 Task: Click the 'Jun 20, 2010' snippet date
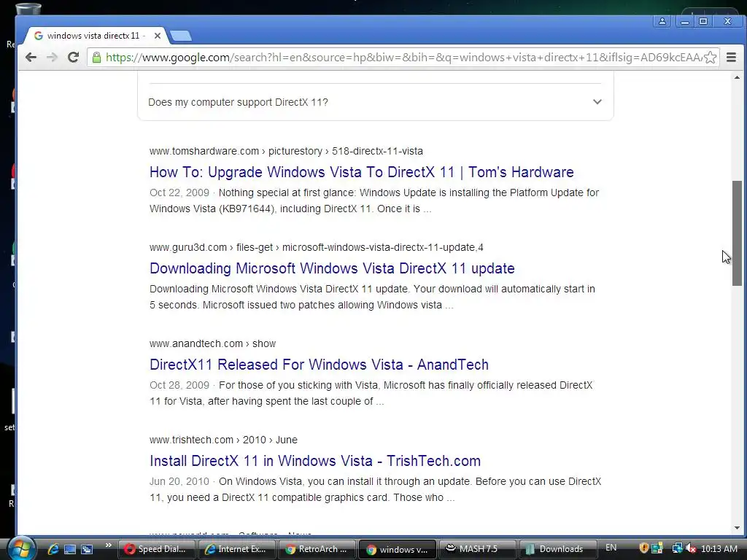(x=179, y=481)
